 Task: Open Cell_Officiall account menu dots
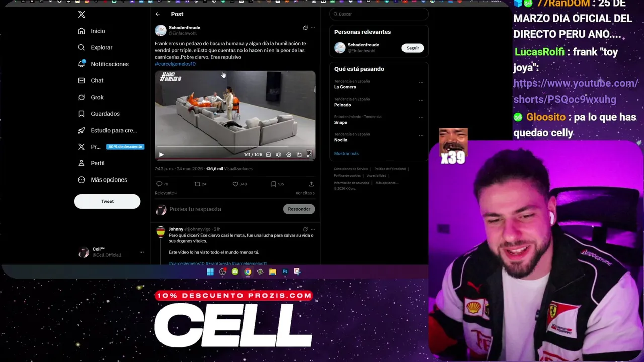(141, 252)
